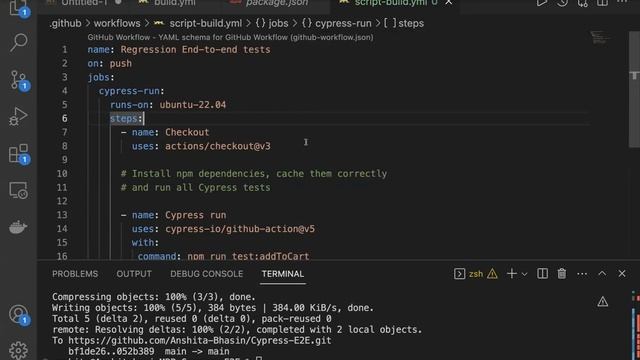Open the Accounts menu
Screen dimensions: 640x360
pyautogui.click(x=18, y=315)
